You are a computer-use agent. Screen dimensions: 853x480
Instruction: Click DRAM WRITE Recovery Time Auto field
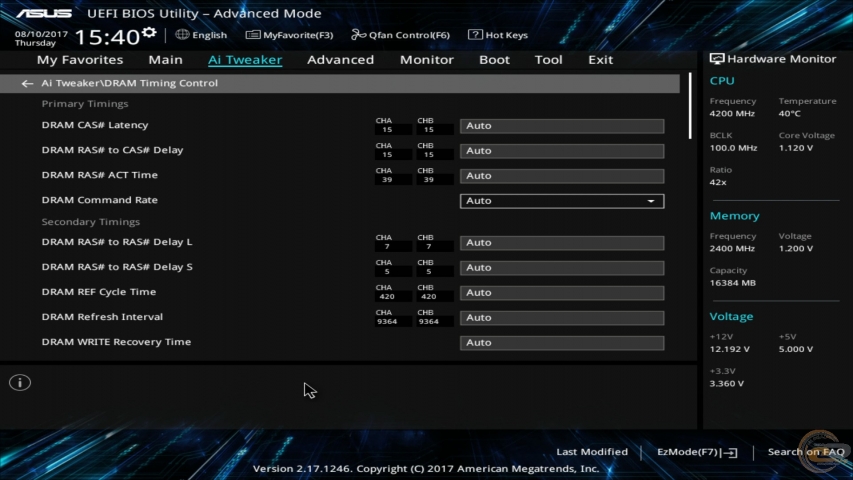click(562, 343)
